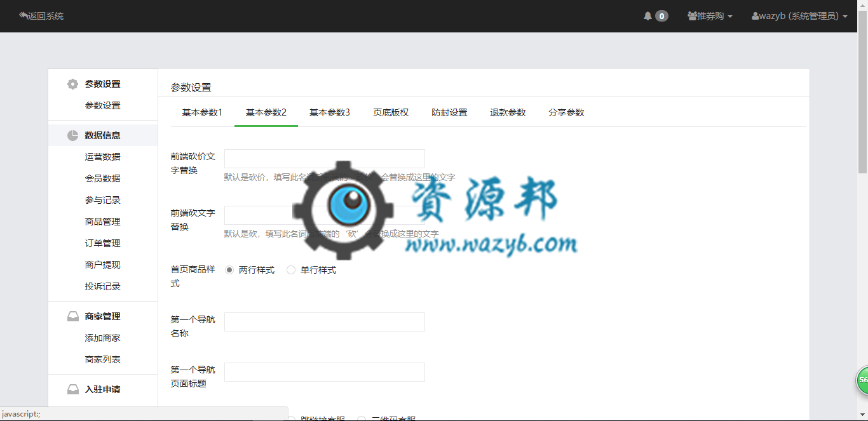
Task: Open 订单管理 in the sidebar
Action: (x=103, y=243)
